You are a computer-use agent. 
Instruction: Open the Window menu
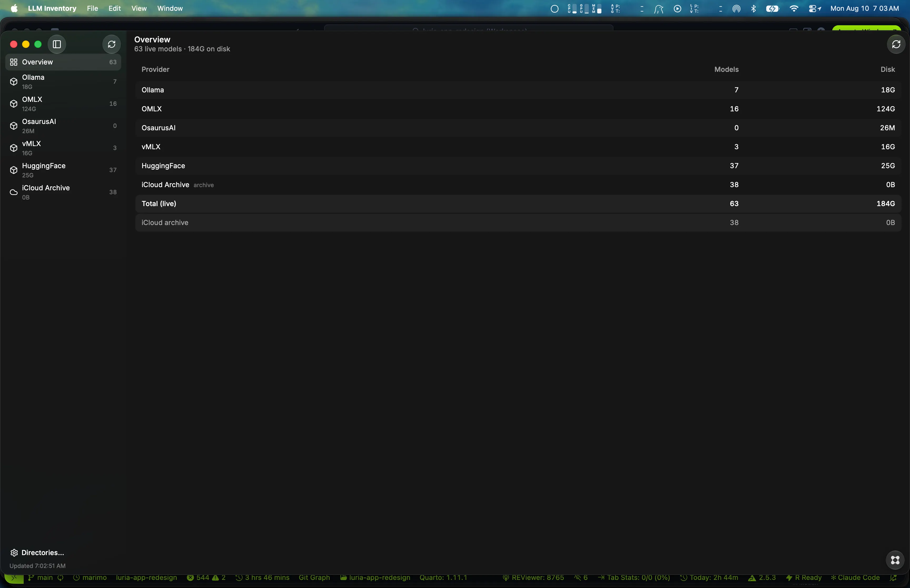pos(170,8)
